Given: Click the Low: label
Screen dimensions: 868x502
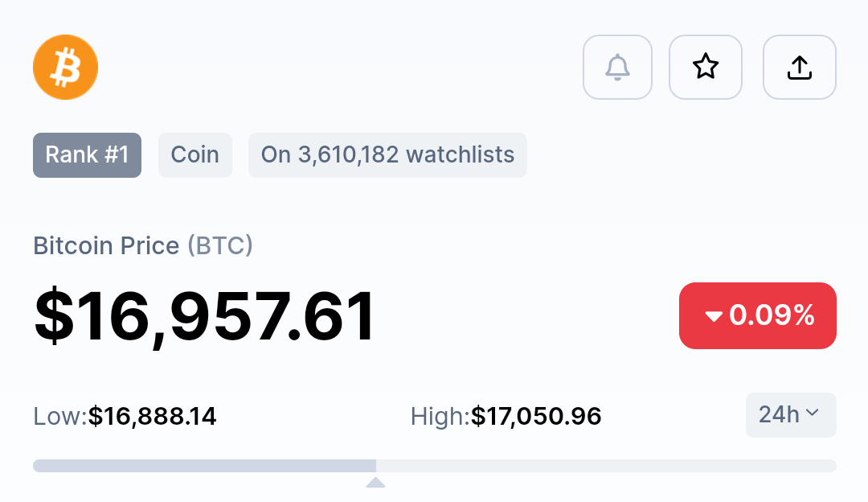Looking at the screenshot, I should tap(60, 416).
